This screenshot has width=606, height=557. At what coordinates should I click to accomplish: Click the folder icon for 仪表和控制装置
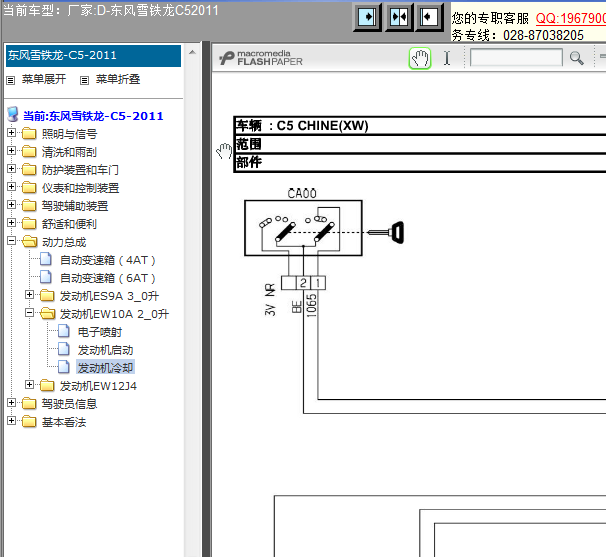pyautogui.click(x=29, y=187)
